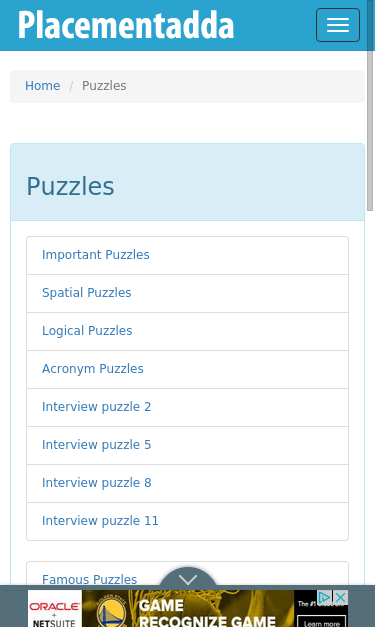Open Acronym Puzzles
The image size is (375, 627).
(188, 369)
